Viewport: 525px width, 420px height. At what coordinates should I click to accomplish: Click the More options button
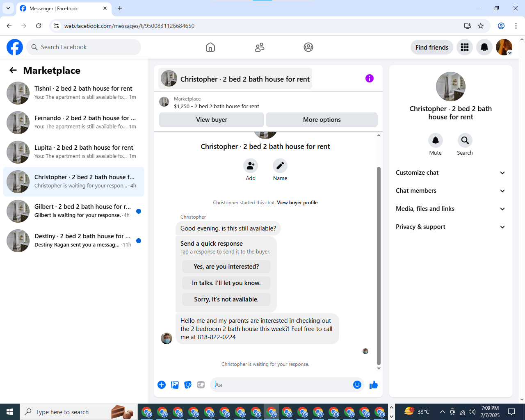pos(322,120)
